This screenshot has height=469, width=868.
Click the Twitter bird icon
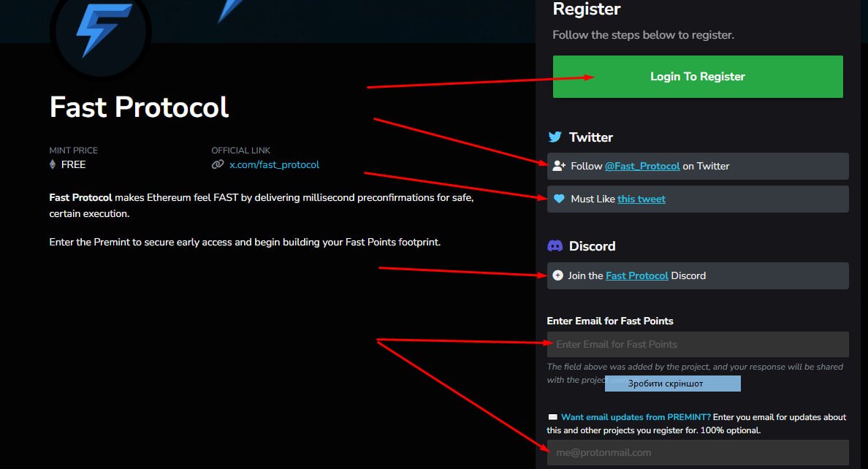point(555,137)
